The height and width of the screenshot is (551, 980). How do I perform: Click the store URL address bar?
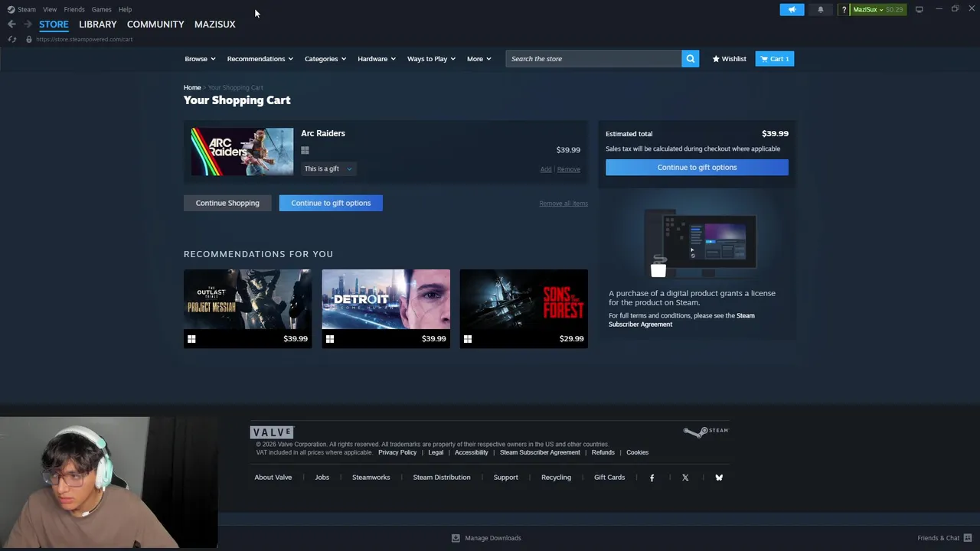84,39
